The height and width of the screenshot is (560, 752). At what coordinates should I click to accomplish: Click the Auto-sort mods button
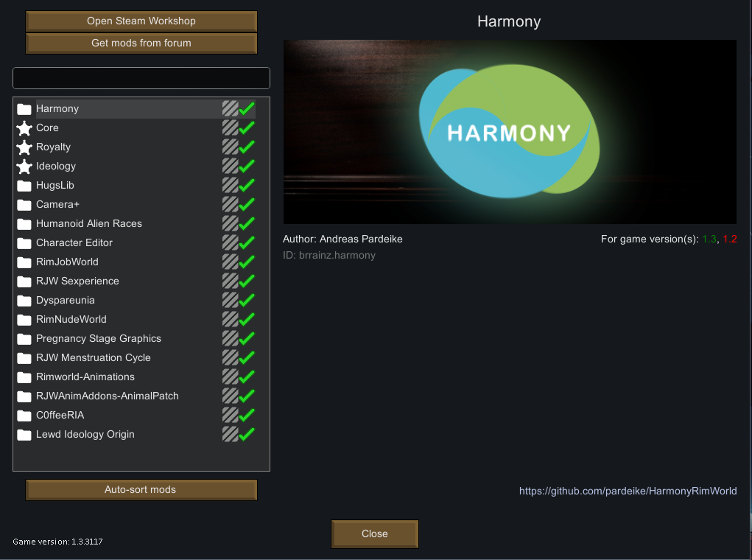coord(141,489)
